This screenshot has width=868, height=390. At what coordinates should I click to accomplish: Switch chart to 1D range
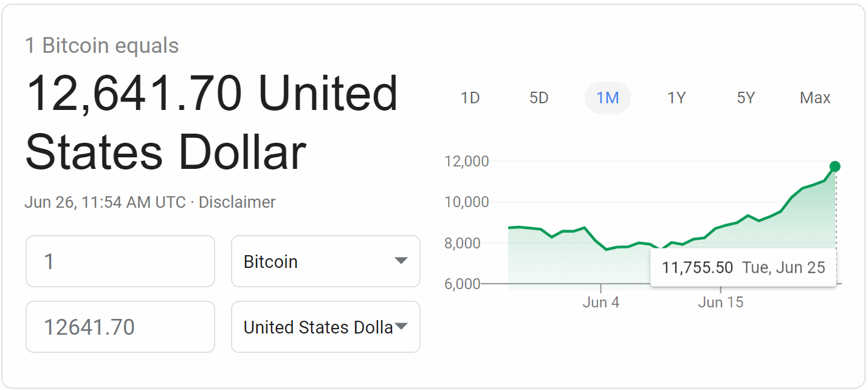470,98
